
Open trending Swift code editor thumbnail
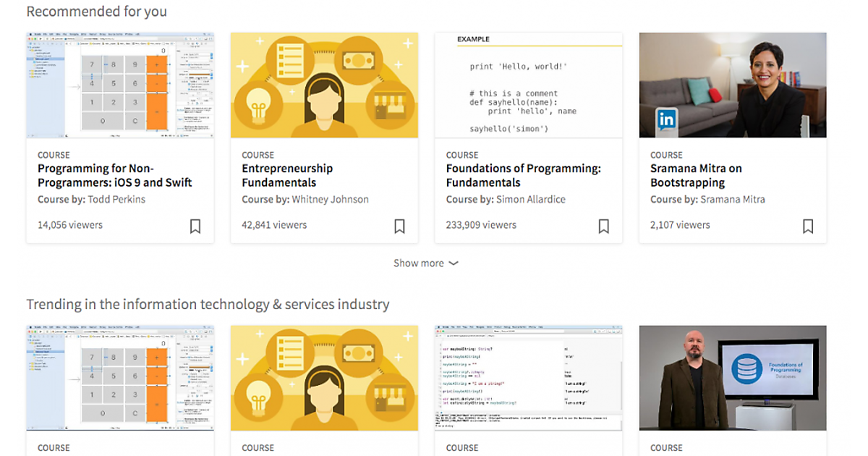[x=528, y=378]
